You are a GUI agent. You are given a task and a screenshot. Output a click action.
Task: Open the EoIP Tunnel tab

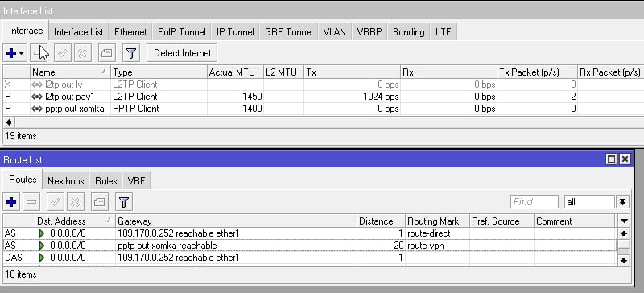[182, 32]
